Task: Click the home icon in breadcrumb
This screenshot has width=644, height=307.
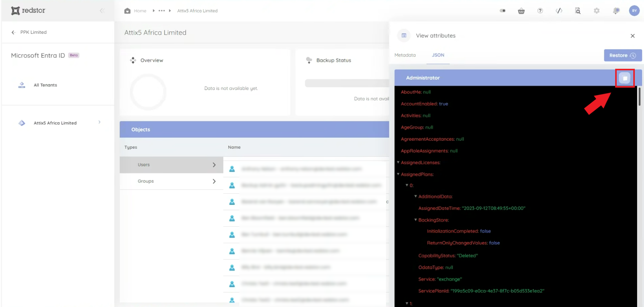Action: (128, 11)
